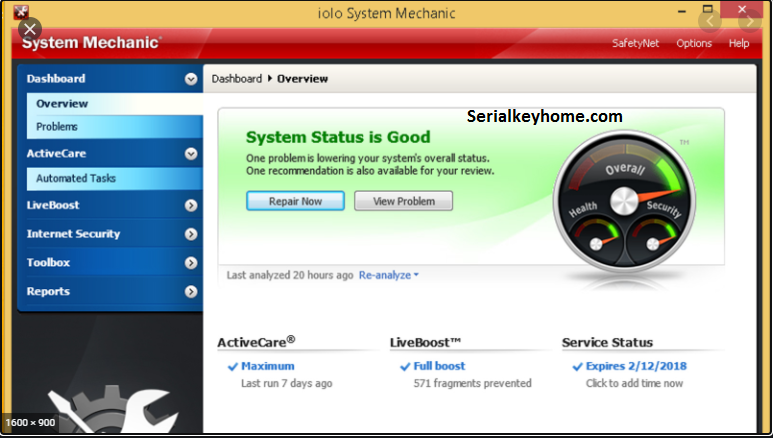The width and height of the screenshot is (773, 438).
Task: Collapse the Dashboard section chevron
Action: [x=191, y=79]
